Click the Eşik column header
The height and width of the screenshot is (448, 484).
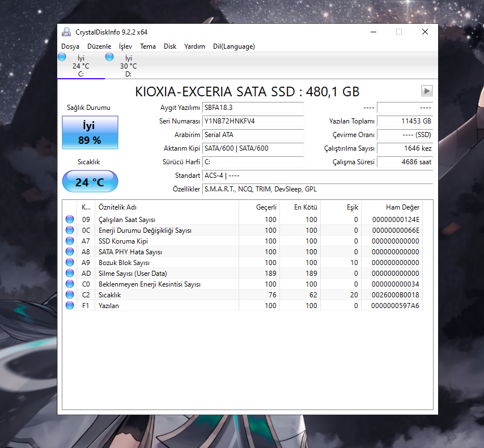341,207
